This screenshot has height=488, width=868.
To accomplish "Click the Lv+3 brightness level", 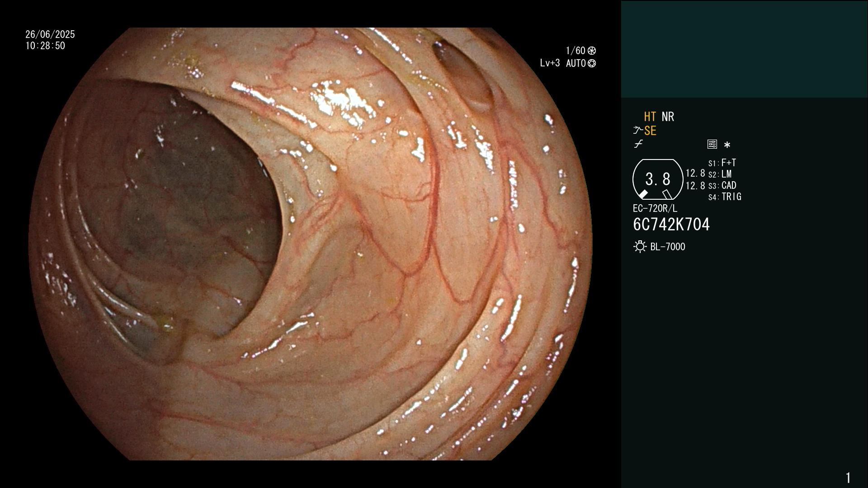I will tap(550, 63).
